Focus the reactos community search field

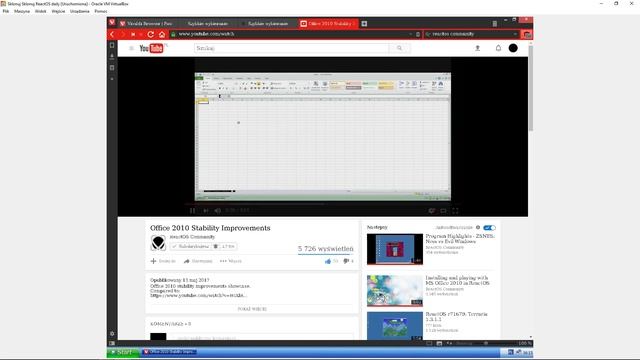tap(471, 34)
